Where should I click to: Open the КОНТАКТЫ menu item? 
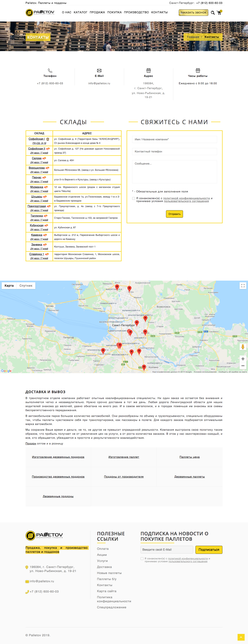click(159, 12)
